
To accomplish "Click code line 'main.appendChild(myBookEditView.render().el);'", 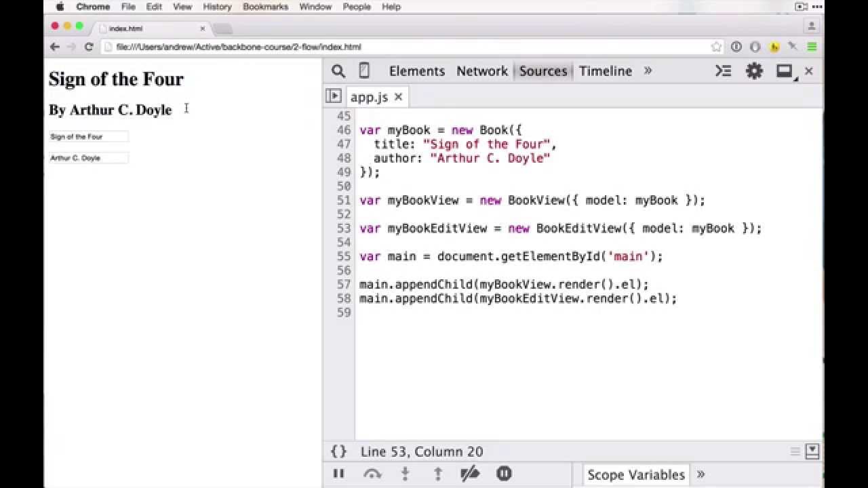I will coord(518,299).
